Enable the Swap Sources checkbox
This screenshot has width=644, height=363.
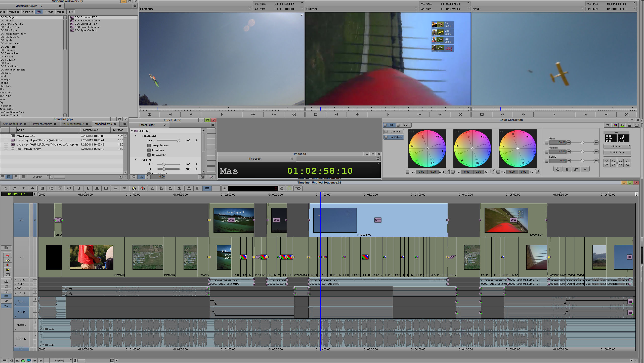pyautogui.click(x=149, y=146)
